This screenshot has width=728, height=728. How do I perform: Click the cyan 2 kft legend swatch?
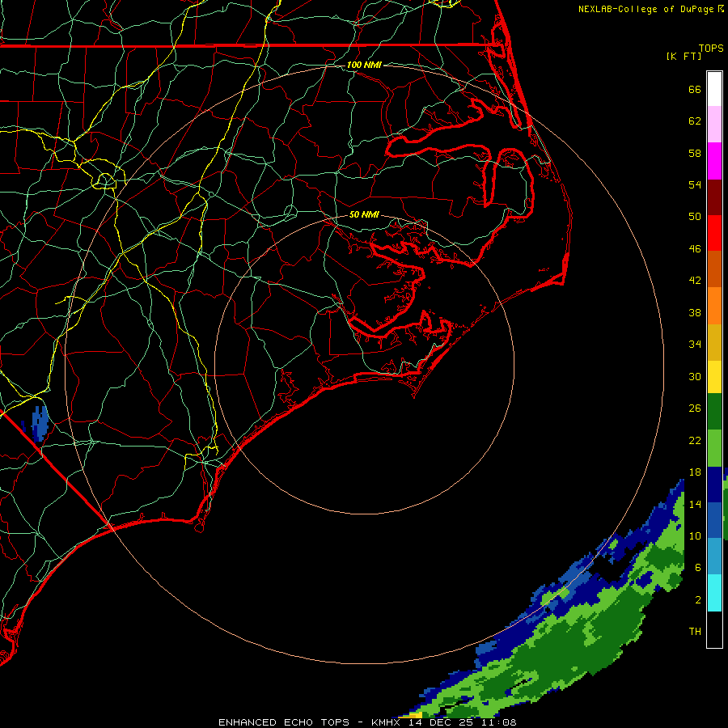(714, 593)
